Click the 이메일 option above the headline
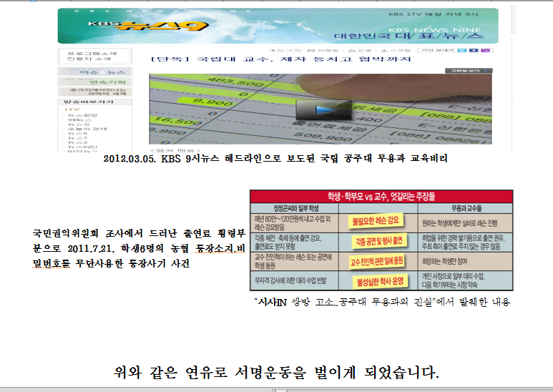 point(323,51)
